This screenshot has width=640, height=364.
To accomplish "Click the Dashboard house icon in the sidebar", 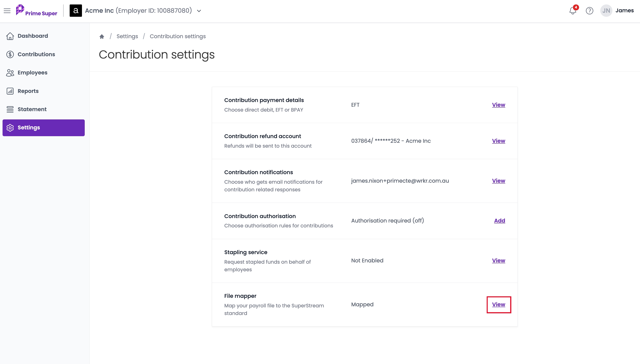I will click(10, 36).
